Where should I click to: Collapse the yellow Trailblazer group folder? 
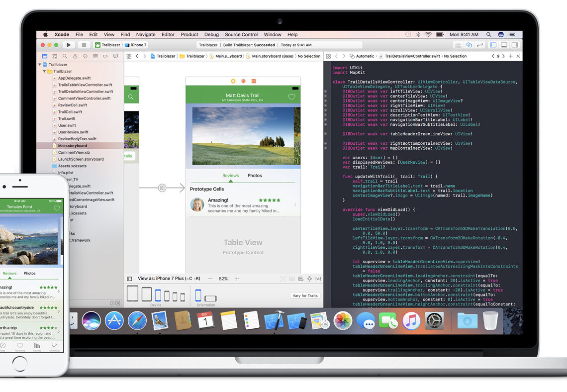click(44, 71)
